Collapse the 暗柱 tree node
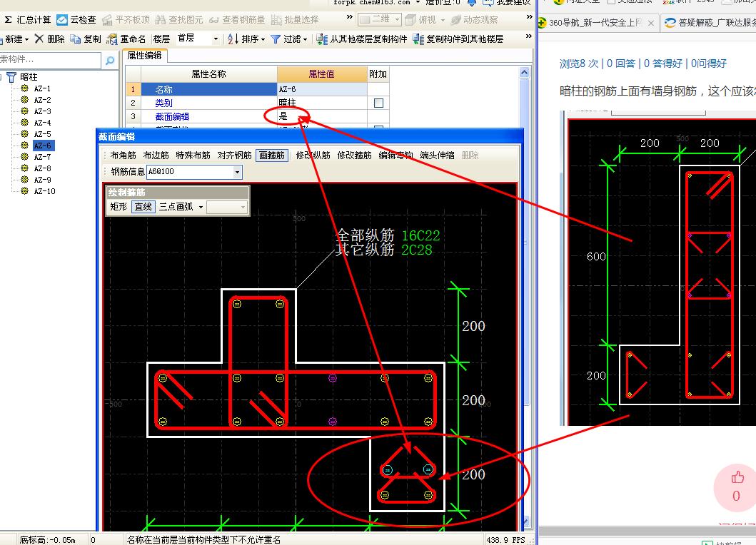 [x=1, y=77]
